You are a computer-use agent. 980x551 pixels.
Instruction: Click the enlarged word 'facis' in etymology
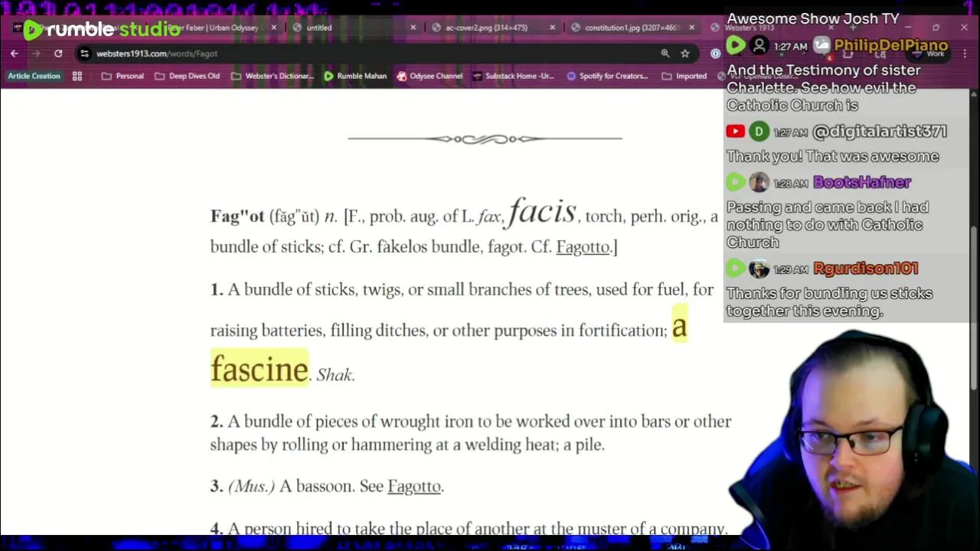541,211
